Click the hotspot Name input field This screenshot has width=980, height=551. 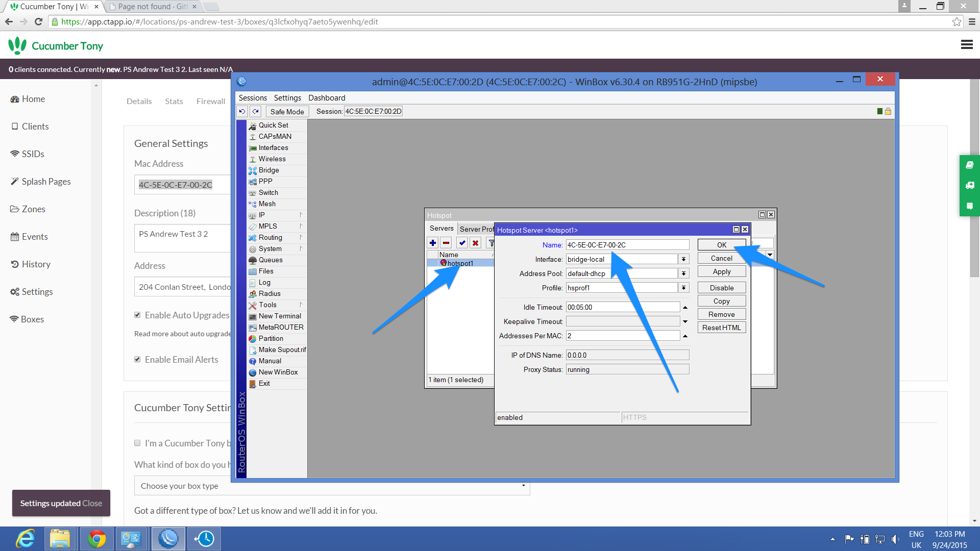[627, 245]
